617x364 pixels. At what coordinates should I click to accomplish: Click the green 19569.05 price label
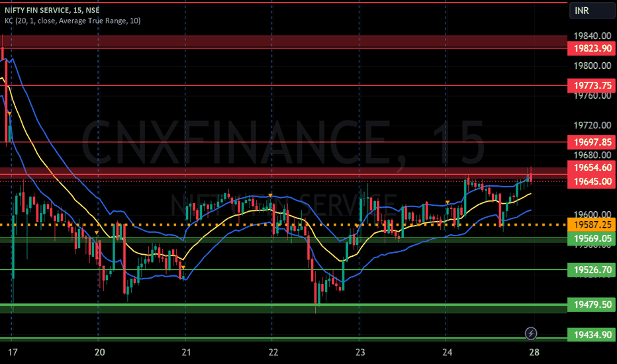[x=591, y=238]
